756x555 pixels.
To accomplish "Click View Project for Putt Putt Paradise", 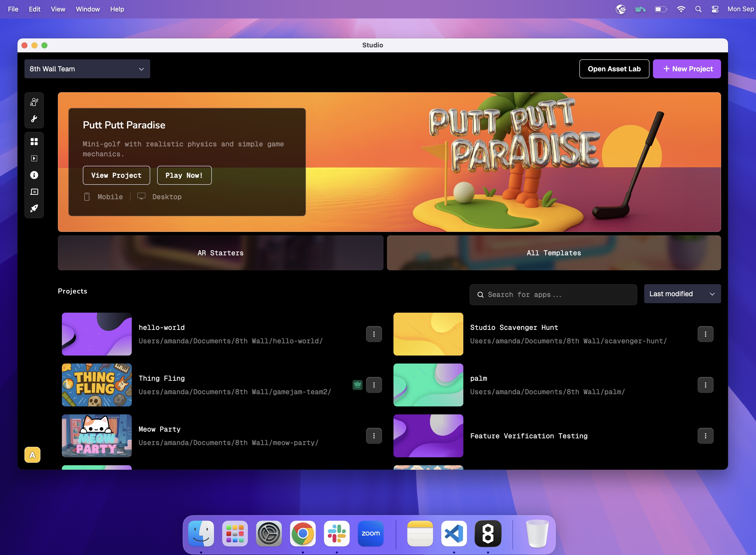I will pos(116,175).
